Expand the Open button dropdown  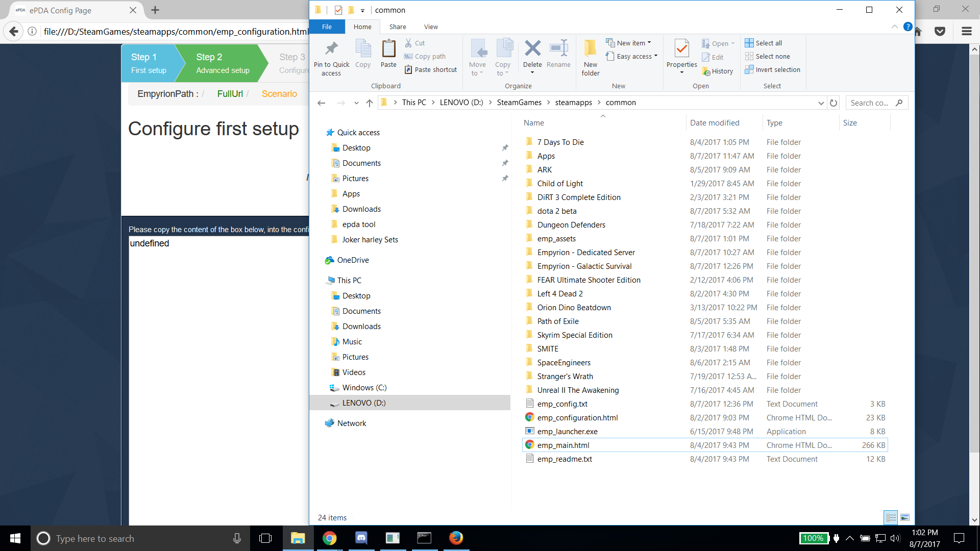pos(733,43)
